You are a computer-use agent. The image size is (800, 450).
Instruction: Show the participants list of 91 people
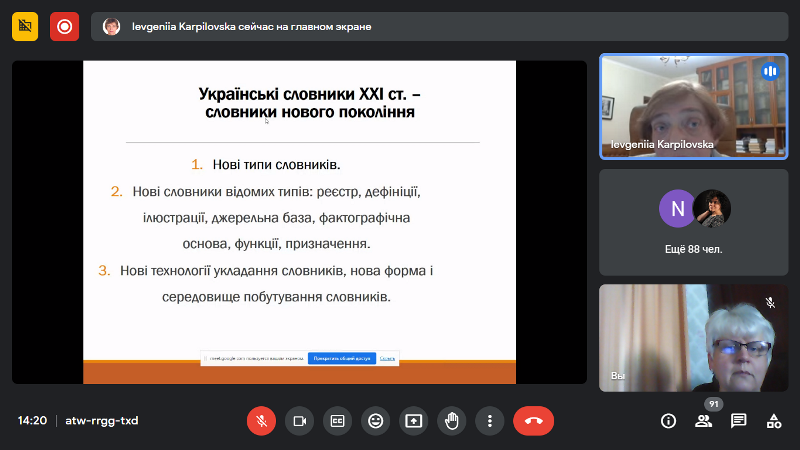(704, 421)
